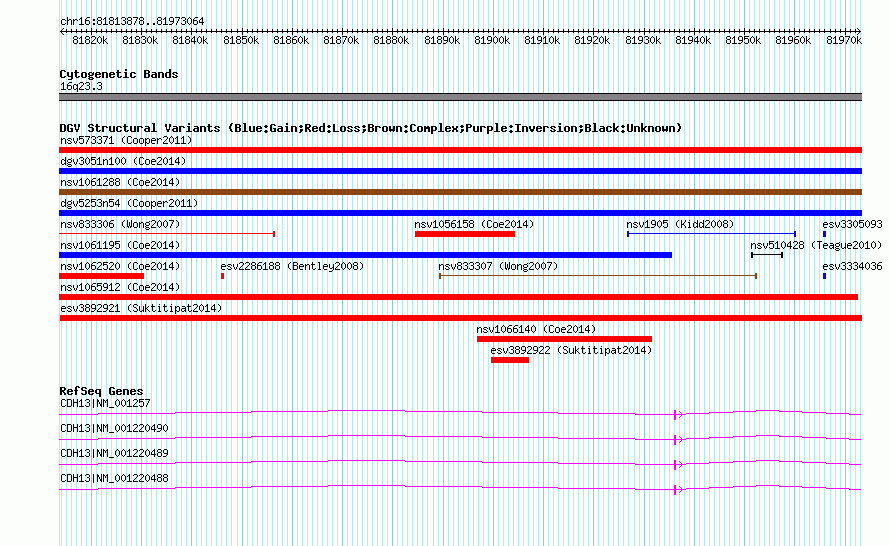Select the small blue esv3305093 marker
Viewport: 890px width, 546px height.
pos(824,234)
